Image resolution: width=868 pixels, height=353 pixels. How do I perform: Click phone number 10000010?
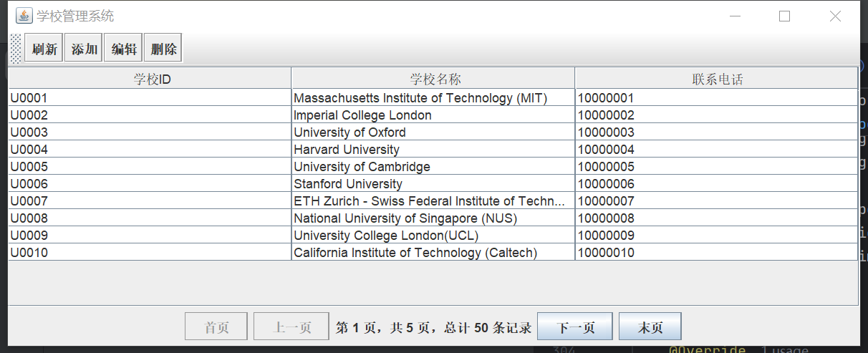point(716,253)
